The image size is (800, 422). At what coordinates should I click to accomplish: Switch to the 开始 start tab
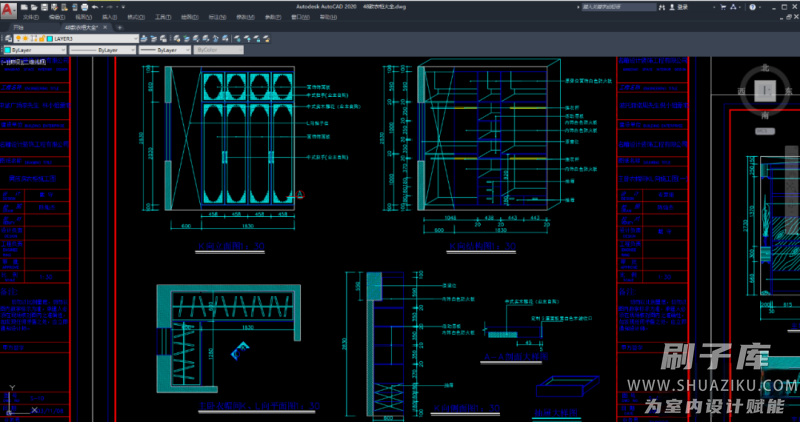(x=18, y=28)
